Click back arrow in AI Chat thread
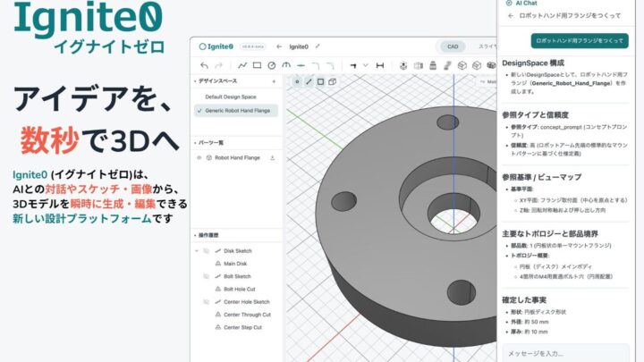This screenshot has height=362, width=644. coord(511,15)
